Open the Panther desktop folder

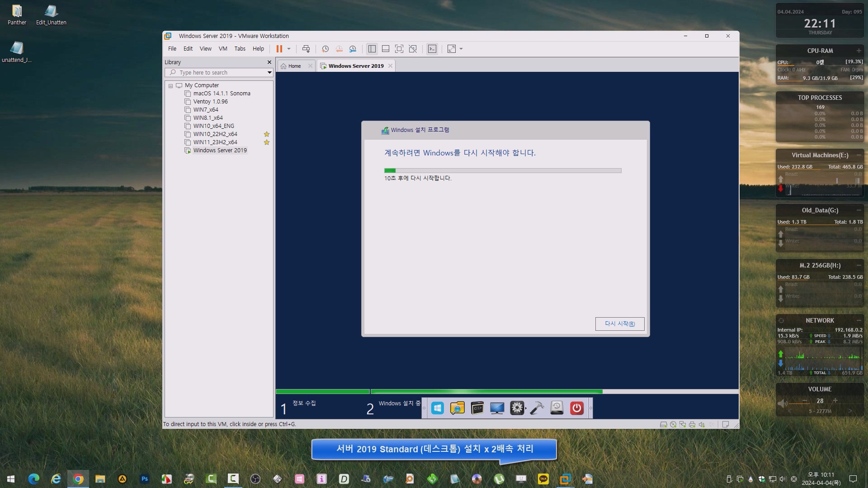click(x=17, y=14)
